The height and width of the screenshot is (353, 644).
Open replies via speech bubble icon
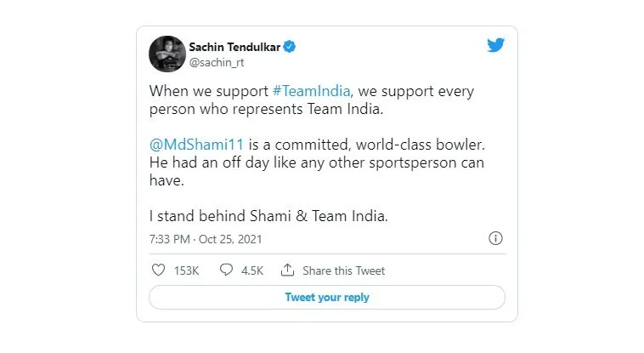[x=226, y=270]
